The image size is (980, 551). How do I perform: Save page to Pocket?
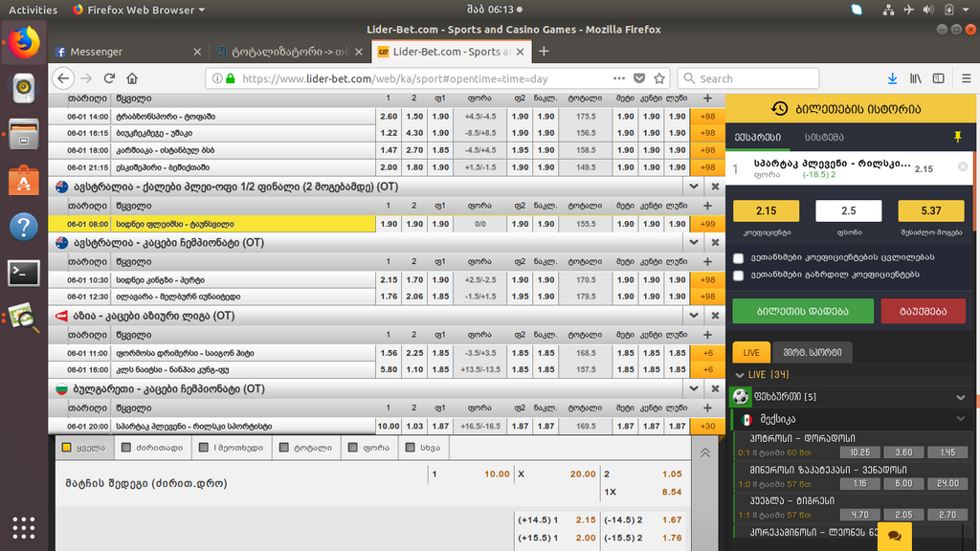(x=638, y=78)
